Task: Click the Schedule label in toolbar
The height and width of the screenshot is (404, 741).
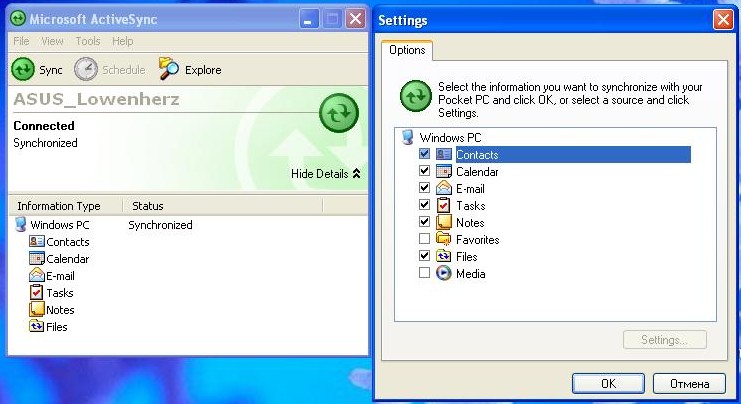Action: pos(124,70)
